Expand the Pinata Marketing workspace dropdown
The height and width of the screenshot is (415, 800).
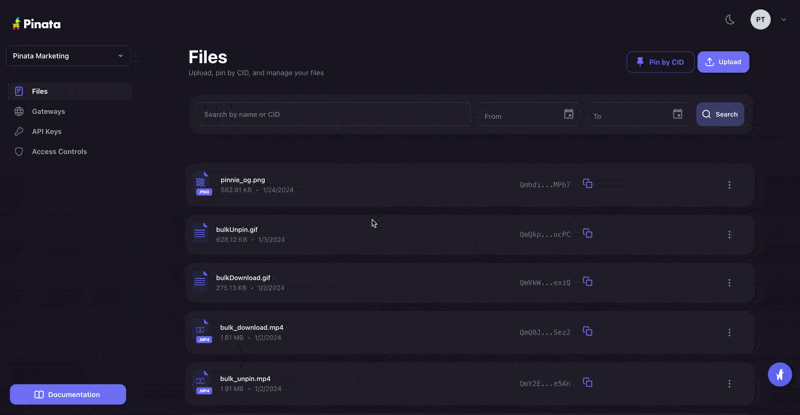click(x=68, y=56)
